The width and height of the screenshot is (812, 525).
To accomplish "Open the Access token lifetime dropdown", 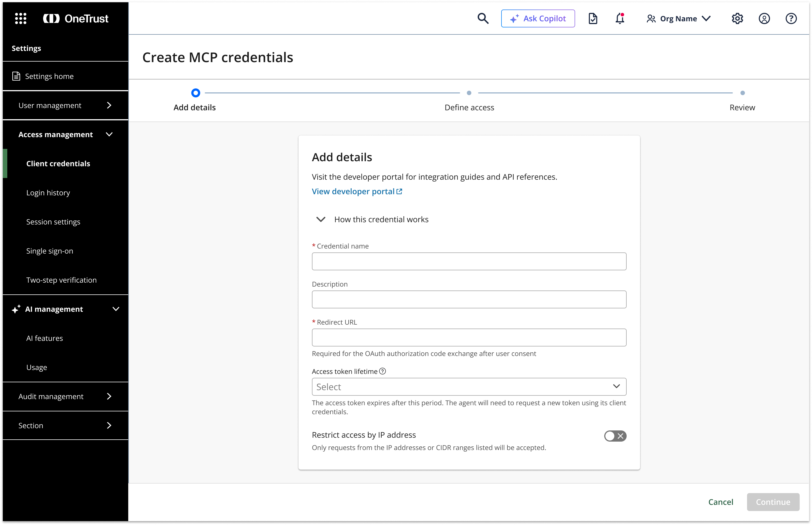I will tap(469, 387).
